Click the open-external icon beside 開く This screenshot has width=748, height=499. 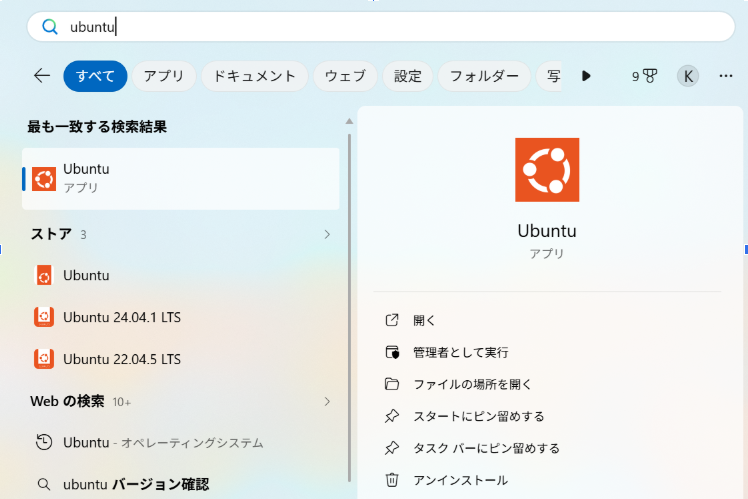click(x=392, y=320)
